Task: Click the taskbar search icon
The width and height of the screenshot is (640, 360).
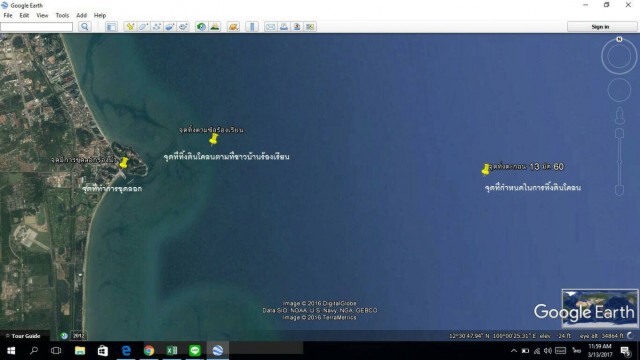Action: tap(34, 351)
